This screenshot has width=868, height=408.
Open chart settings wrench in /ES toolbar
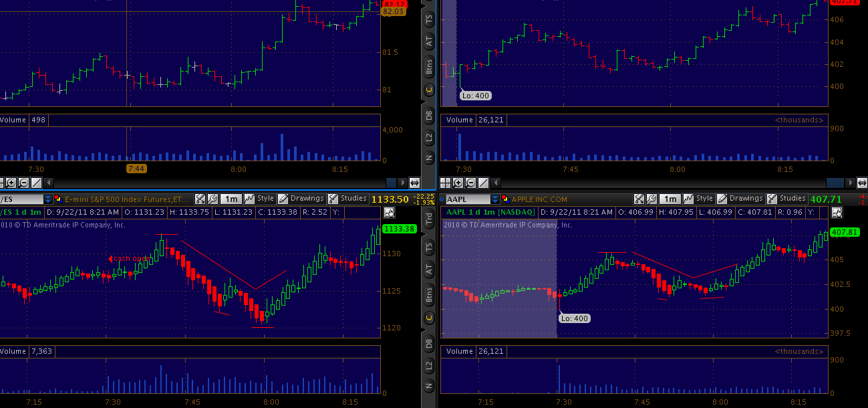click(x=212, y=199)
